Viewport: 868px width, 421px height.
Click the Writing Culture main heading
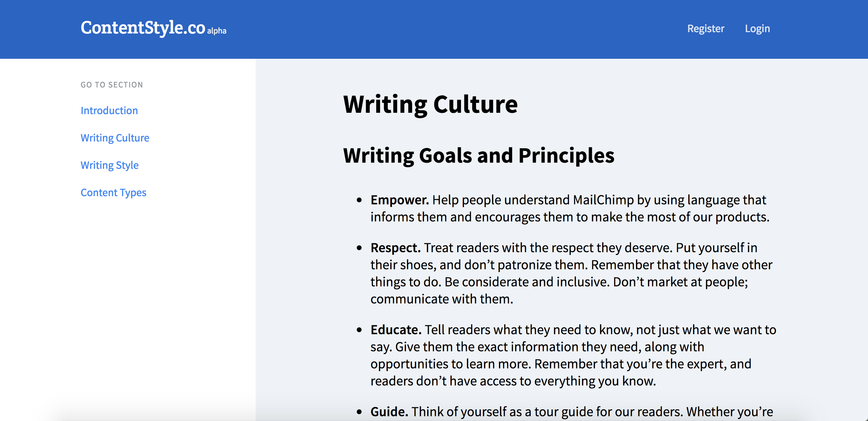[430, 104]
